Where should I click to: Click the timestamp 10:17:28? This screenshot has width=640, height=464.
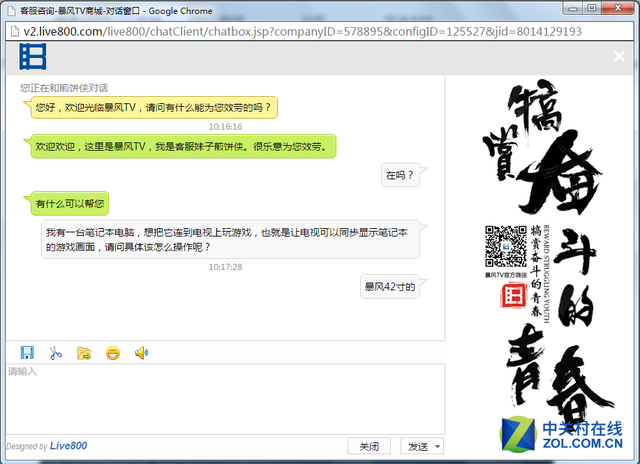[x=225, y=267]
